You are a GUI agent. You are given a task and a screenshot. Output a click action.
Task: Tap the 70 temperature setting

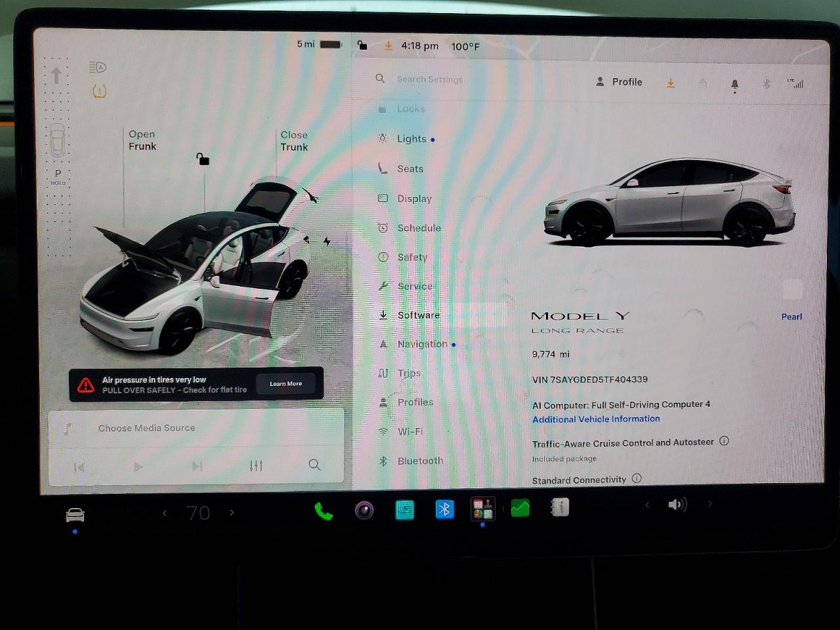(x=198, y=513)
